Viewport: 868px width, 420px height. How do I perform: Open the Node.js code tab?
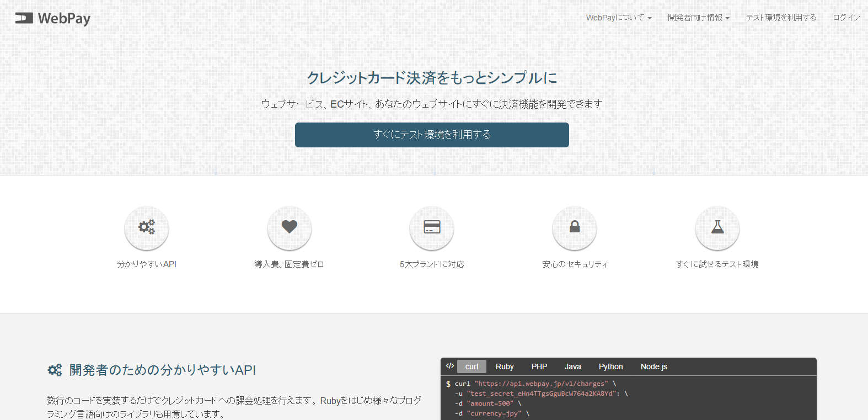pyautogui.click(x=653, y=366)
